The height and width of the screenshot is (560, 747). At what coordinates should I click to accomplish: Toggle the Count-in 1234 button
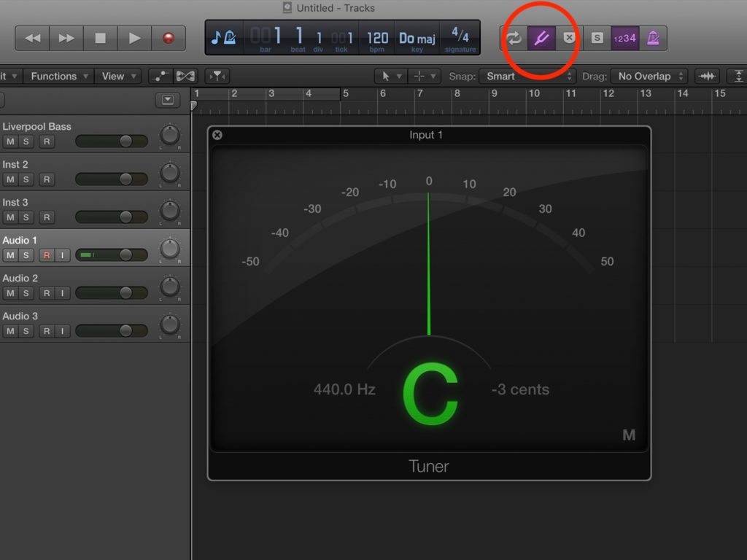tap(624, 38)
